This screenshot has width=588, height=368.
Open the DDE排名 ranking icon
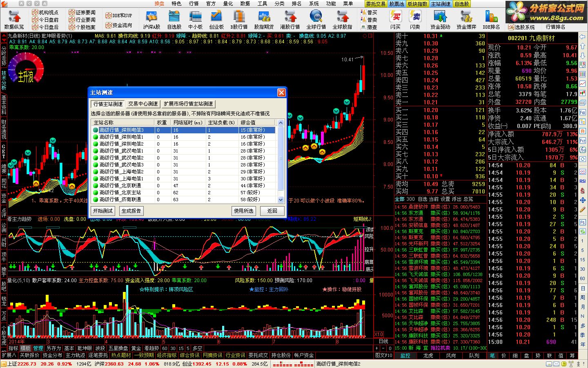pos(491,20)
